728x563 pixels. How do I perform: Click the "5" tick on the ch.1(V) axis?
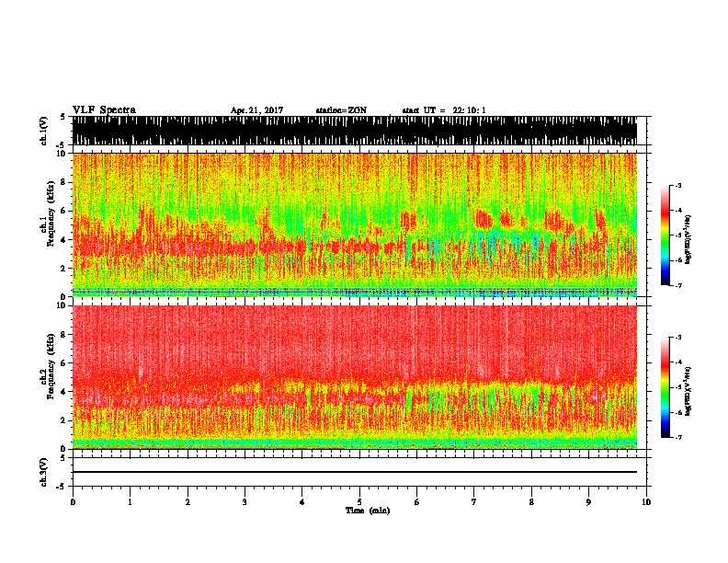64,117
